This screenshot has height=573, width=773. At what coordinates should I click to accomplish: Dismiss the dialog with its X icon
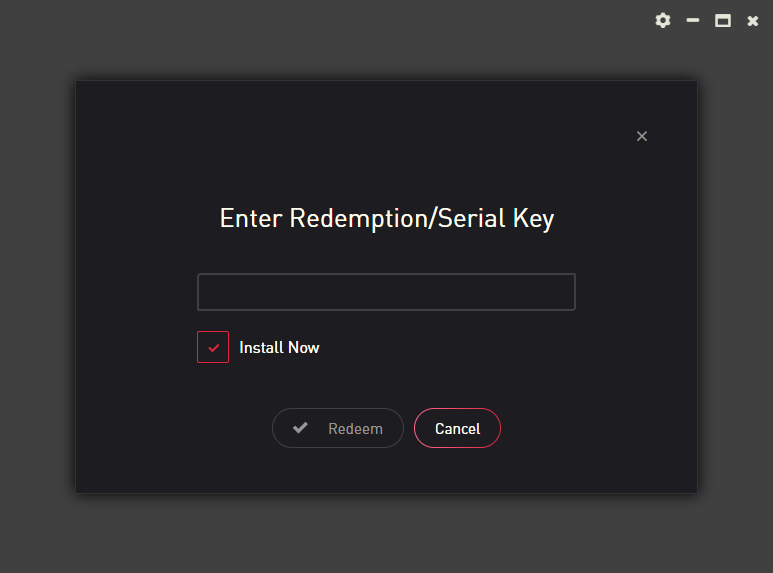[642, 136]
